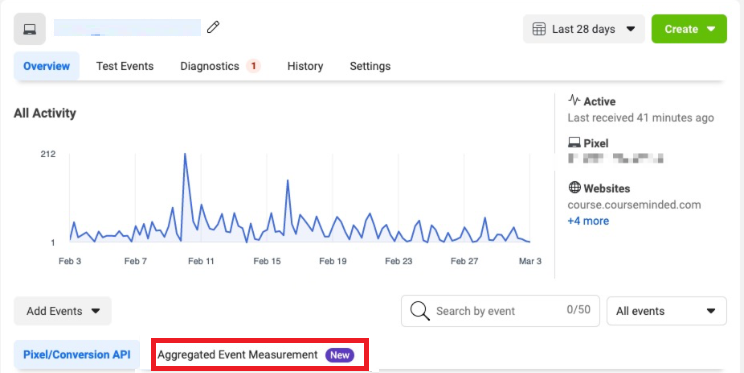The image size is (744, 373).
Task: Click the pencil edit name icon
Action: point(213,27)
